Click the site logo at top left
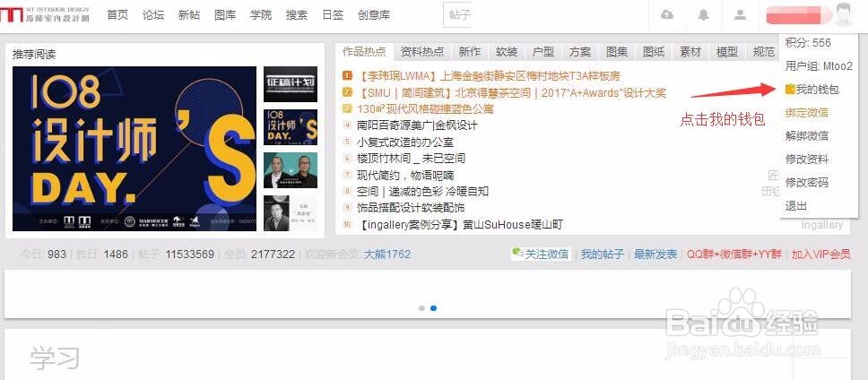This screenshot has width=868, height=380. [x=44, y=15]
